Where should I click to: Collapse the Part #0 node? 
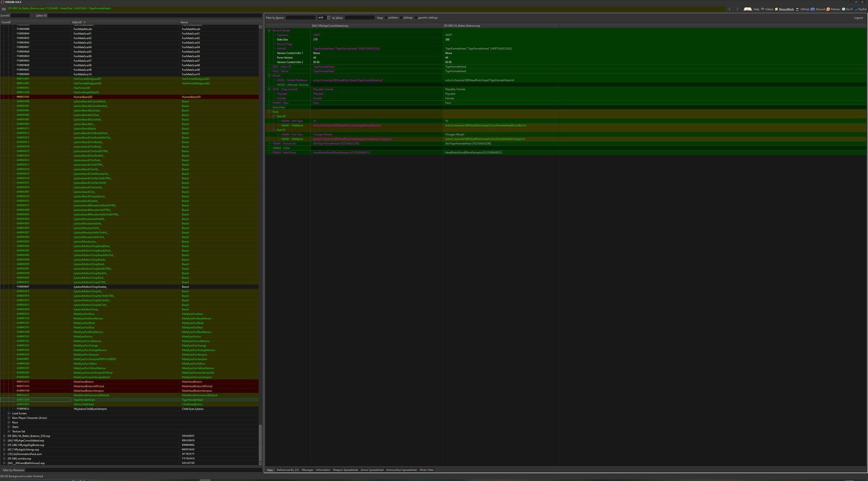274,116
